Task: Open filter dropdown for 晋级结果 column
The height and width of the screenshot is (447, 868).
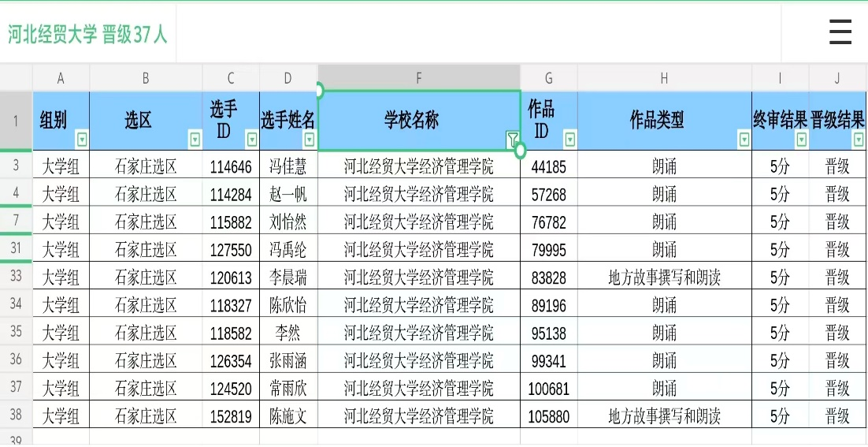Action: (859, 140)
